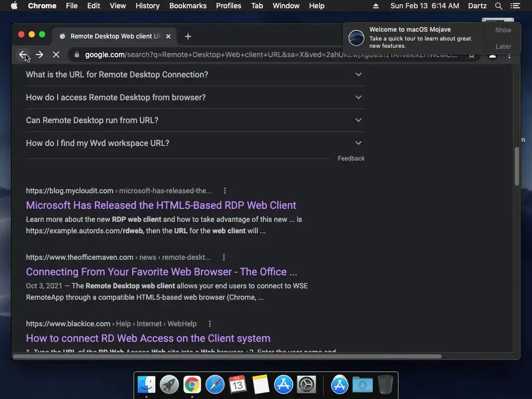Open the File menu

tap(72, 6)
